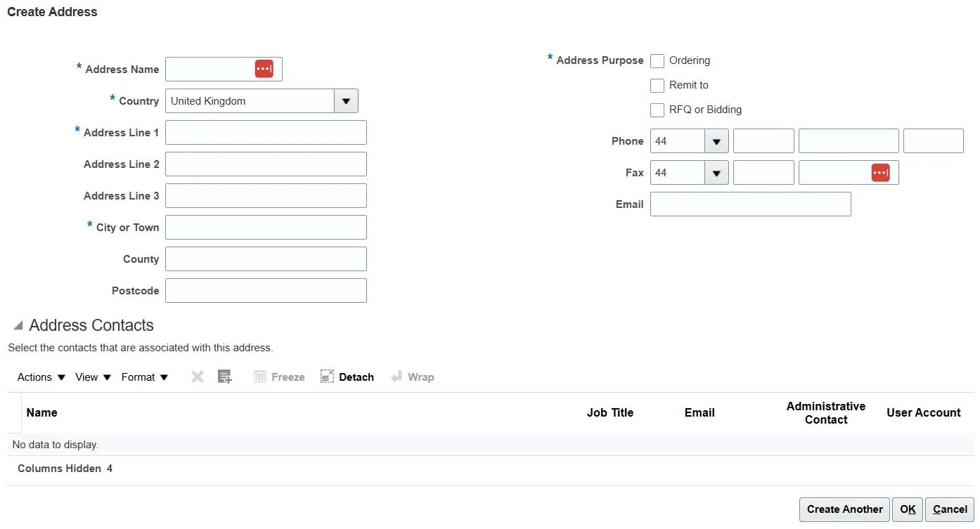Click the Email column header in contacts table

tap(699, 413)
